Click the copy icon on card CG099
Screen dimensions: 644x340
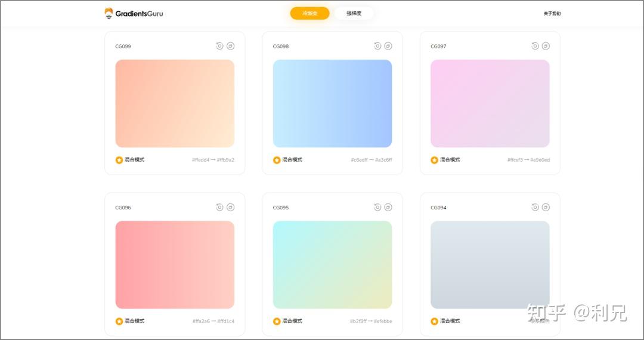point(231,46)
